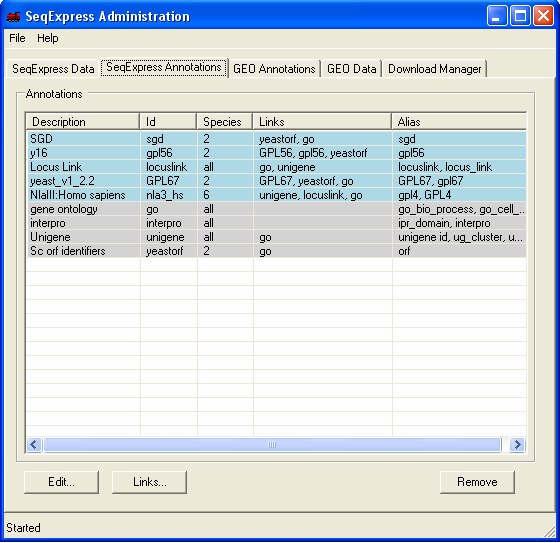
Task: Click the 'locuslink, locus_link' alias cell
Action: click(x=459, y=167)
